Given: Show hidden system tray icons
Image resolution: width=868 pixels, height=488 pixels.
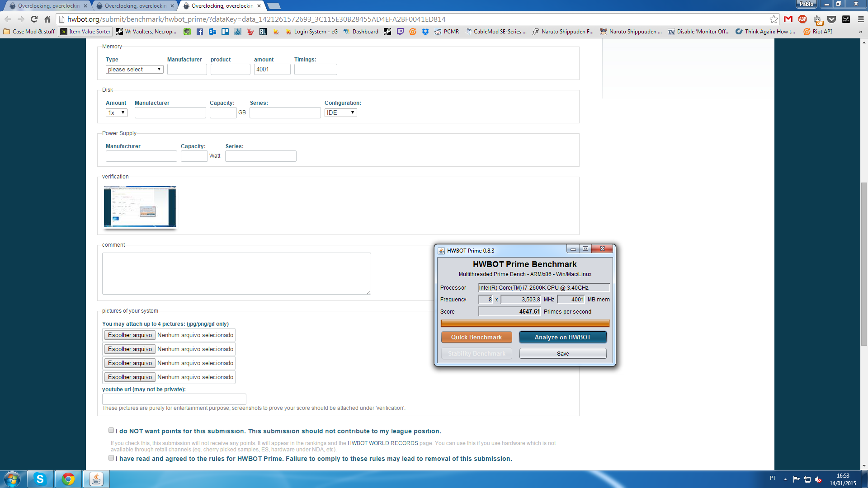Looking at the screenshot, I should tap(785, 479).
